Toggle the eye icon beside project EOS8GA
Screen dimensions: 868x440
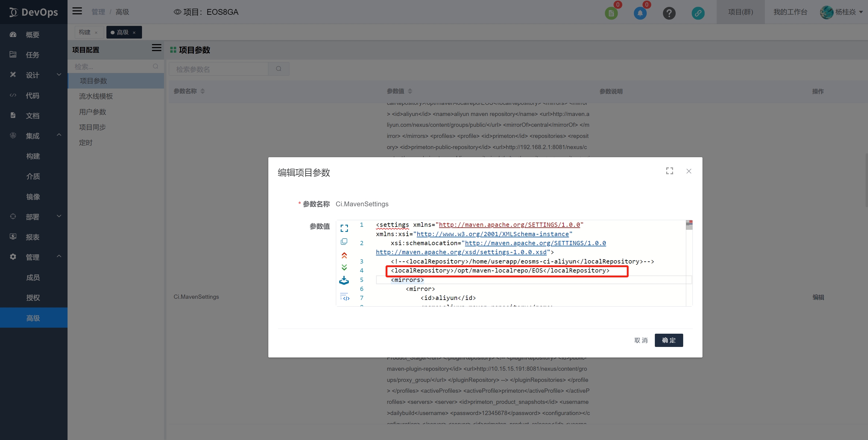pyautogui.click(x=177, y=12)
